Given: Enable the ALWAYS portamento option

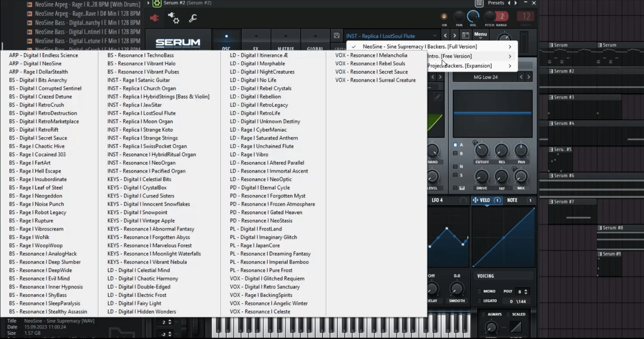Looking at the screenshot, I should click(x=484, y=315).
